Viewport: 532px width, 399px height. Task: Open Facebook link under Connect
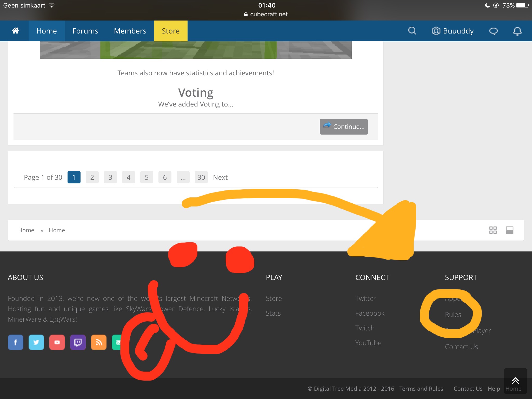(x=370, y=313)
